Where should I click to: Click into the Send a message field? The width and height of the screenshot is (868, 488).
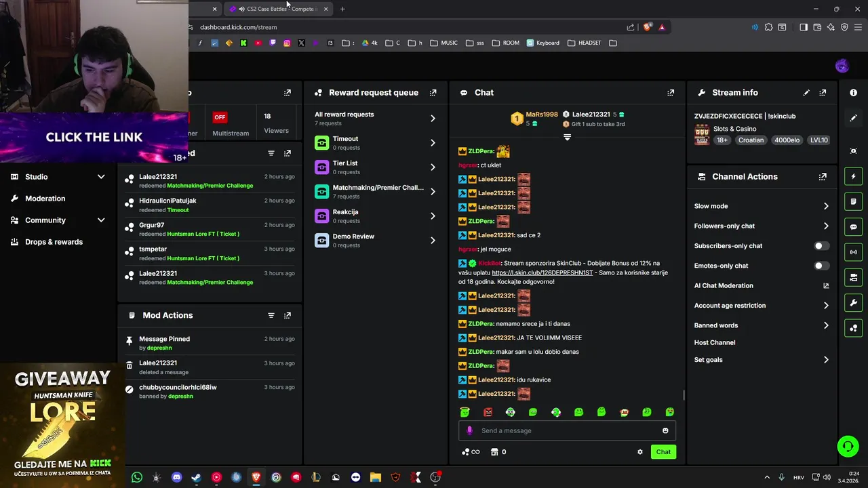pyautogui.click(x=566, y=430)
